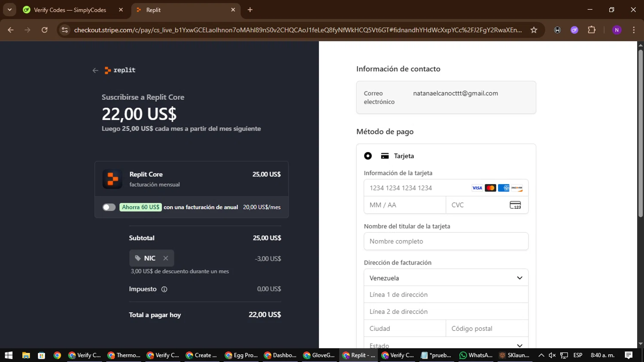Screen dimensions: 644x362
Task: Open the N profile avatar
Action: 617,30
